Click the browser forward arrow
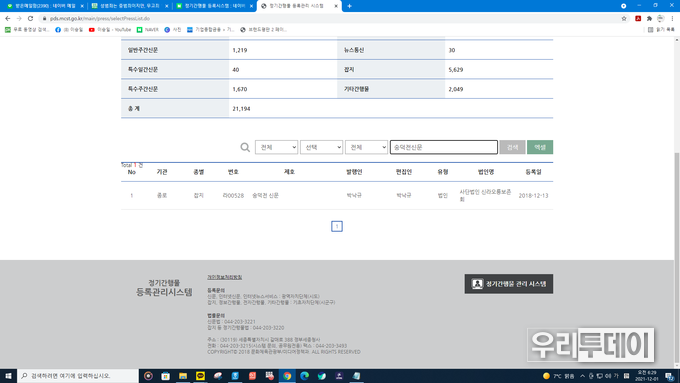The image size is (680, 383). point(19,19)
